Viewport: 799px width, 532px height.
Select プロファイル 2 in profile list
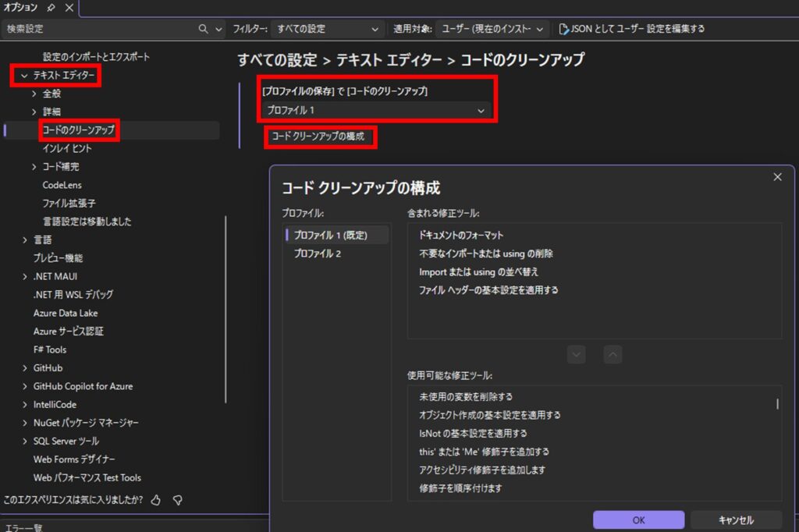click(318, 254)
